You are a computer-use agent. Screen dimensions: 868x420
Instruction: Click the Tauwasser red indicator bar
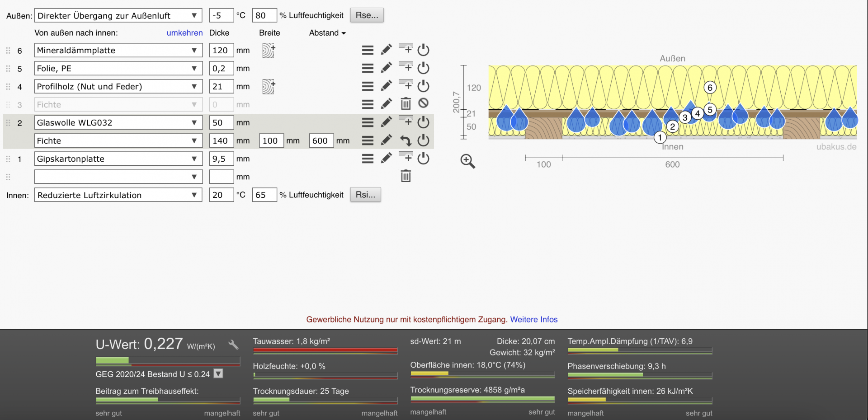click(x=325, y=350)
